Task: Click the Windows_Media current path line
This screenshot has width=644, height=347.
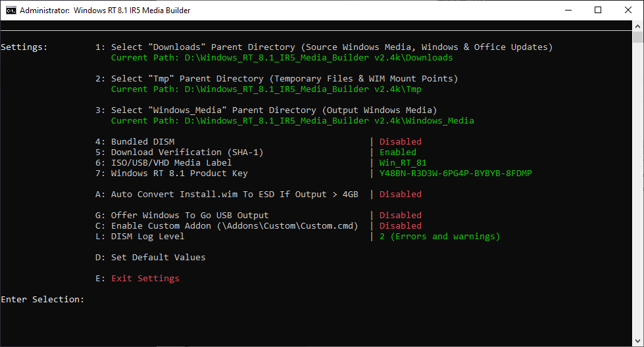Action: [x=293, y=121]
